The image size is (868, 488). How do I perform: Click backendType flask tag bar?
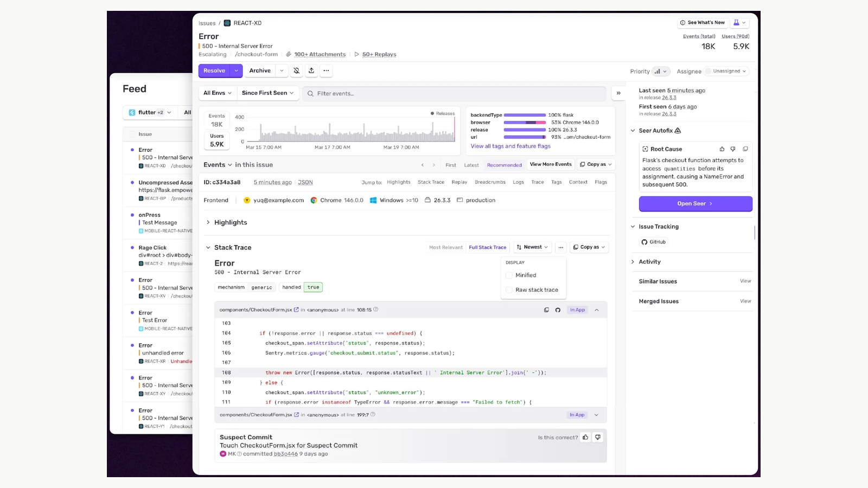click(525, 115)
